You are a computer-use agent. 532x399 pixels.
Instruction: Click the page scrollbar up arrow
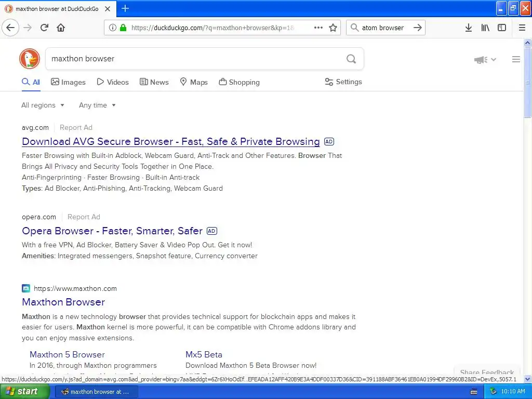(527, 43)
